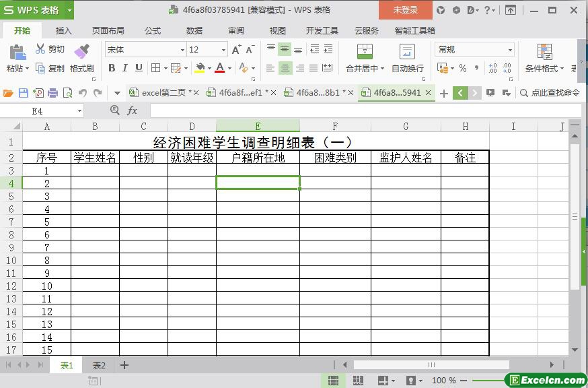Click the 未登录 login button
Image resolution: width=588 pixels, height=388 pixels.
[x=405, y=10]
